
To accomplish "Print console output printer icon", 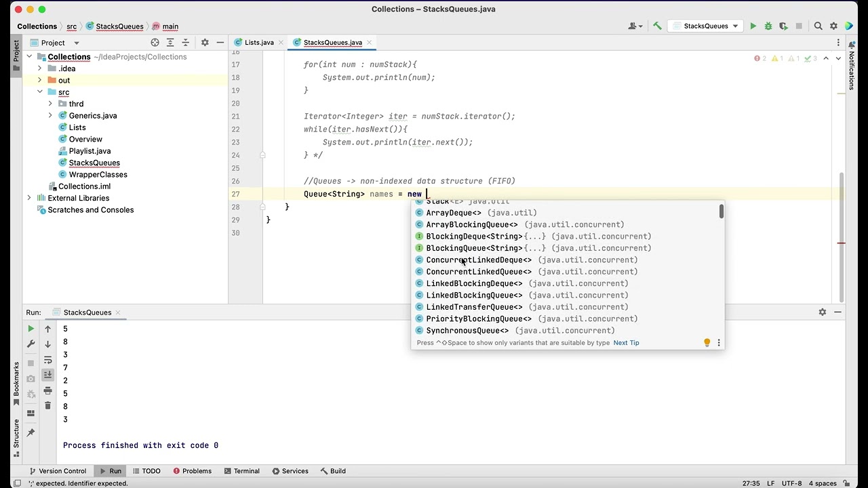I will [47, 390].
